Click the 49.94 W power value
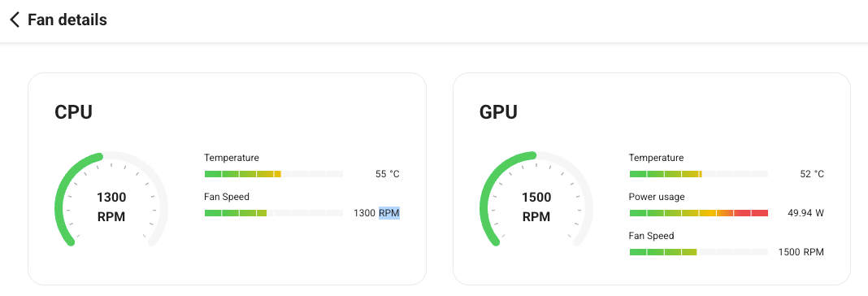 805,213
